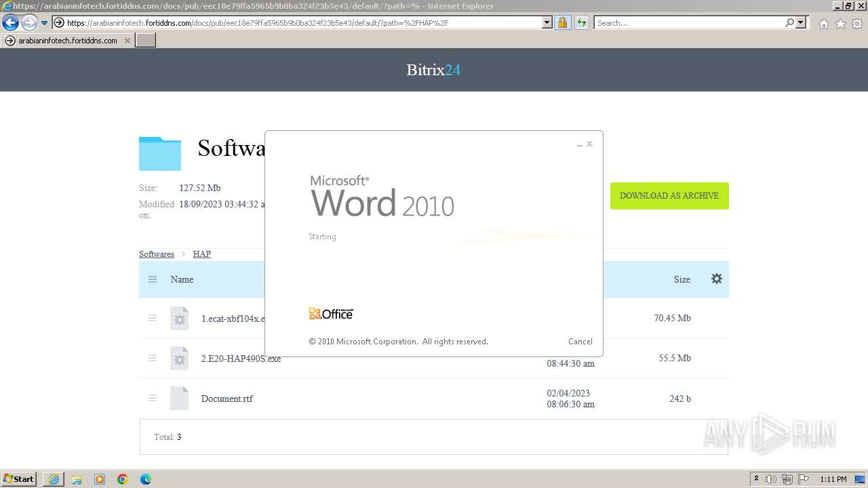Open the recent pages dropdown arrow
Viewport: 868px width, 488px height.
point(44,23)
